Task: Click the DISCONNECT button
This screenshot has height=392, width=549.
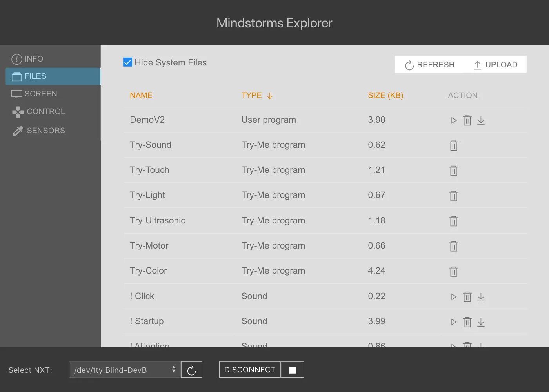Action: 250,370
